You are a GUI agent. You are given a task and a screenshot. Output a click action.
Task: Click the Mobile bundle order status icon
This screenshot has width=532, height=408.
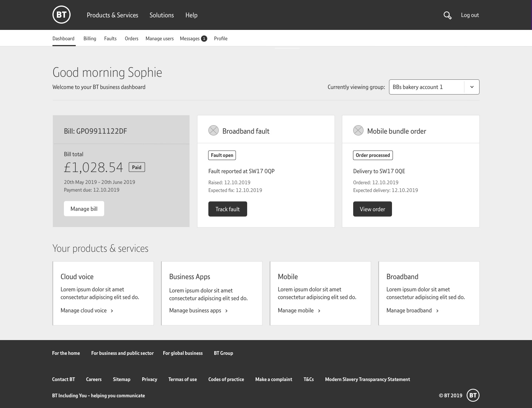pos(358,130)
